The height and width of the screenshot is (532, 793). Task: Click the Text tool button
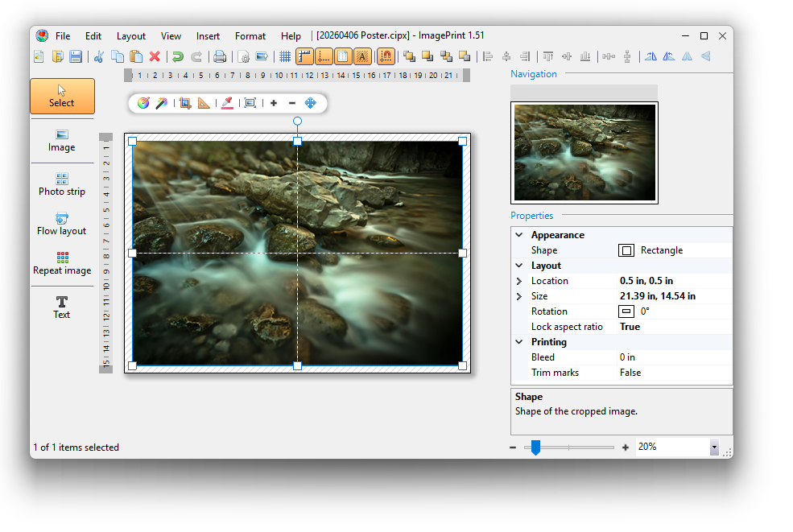[x=62, y=307]
